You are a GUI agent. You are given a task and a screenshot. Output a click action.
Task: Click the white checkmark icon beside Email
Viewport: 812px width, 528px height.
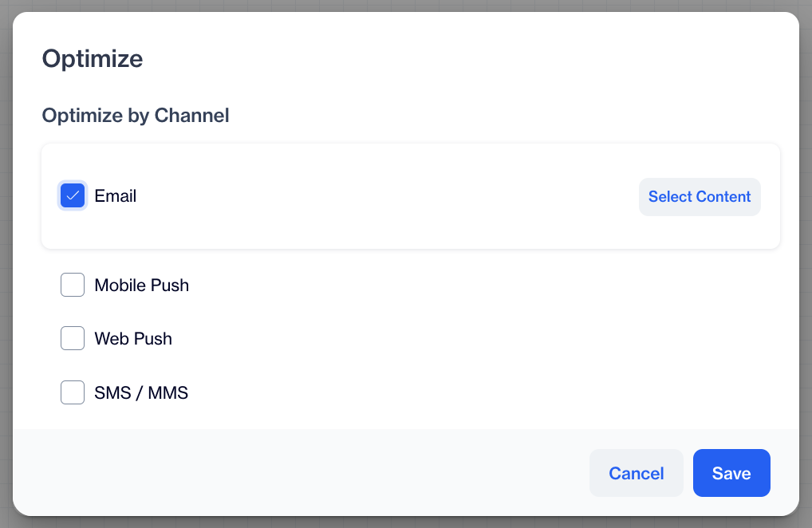click(73, 195)
